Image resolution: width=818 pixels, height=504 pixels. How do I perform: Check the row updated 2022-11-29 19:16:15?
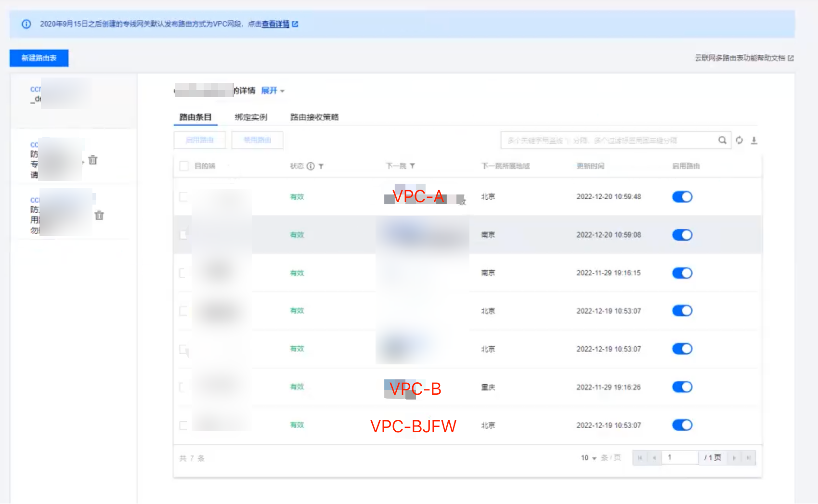[183, 273]
